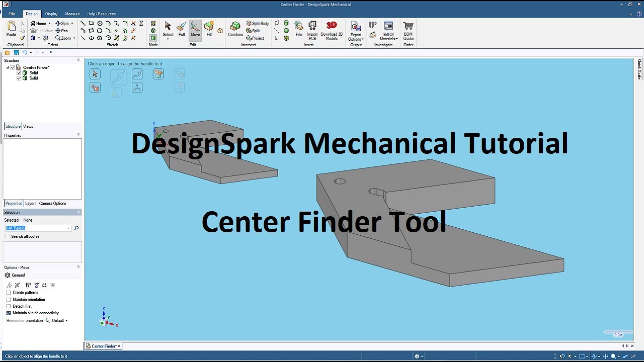Enable Create patterns option
This screenshot has height=362, width=644.
9,293
